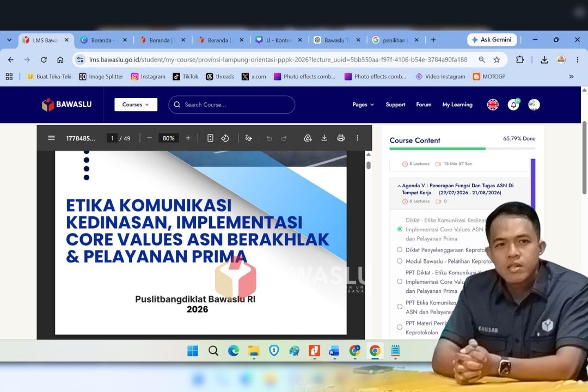
Task: Download the PDF from viewer toolbar
Action: pos(324,138)
